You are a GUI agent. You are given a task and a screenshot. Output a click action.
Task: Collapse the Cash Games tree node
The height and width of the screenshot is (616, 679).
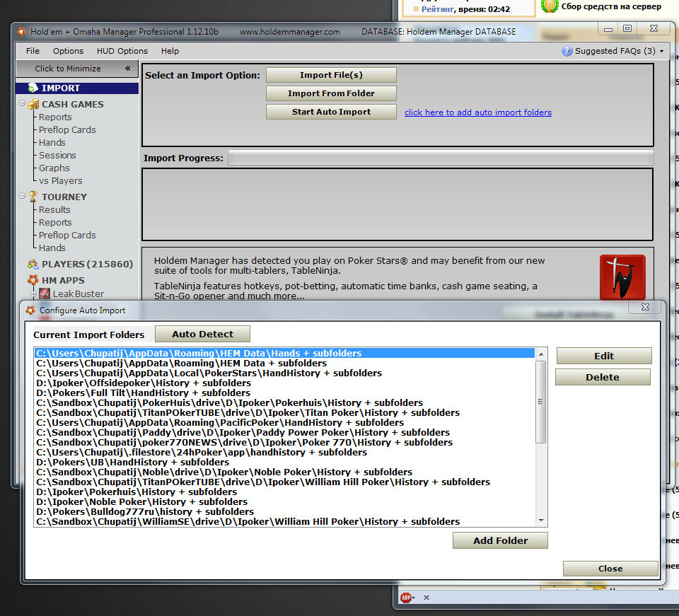tap(22, 103)
